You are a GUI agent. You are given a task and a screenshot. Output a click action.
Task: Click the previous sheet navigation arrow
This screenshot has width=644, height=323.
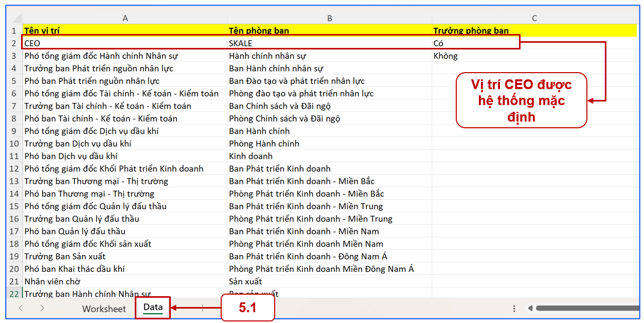(x=21, y=308)
